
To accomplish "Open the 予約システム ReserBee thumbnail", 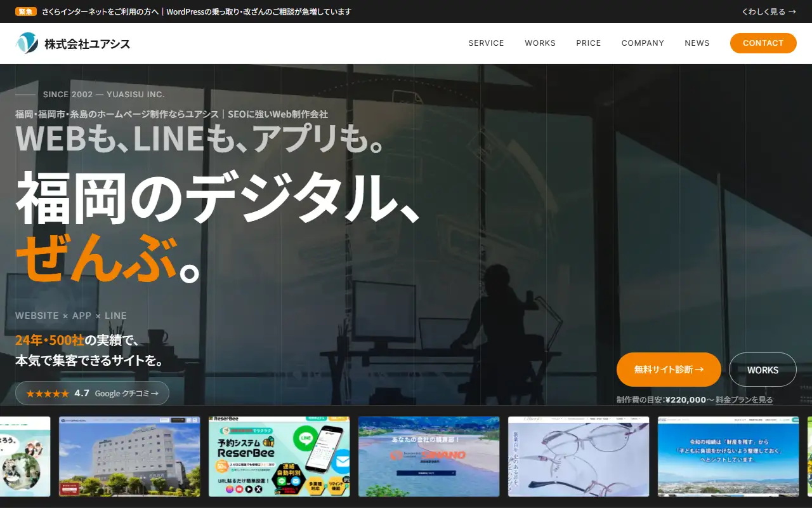I will pyautogui.click(x=279, y=457).
